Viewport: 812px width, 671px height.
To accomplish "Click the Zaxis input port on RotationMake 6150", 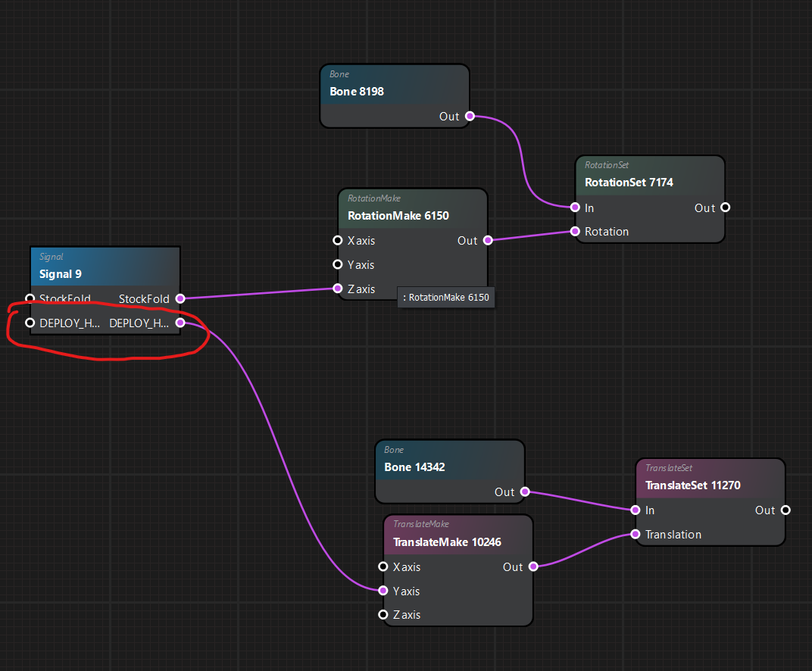I will (338, 289).
